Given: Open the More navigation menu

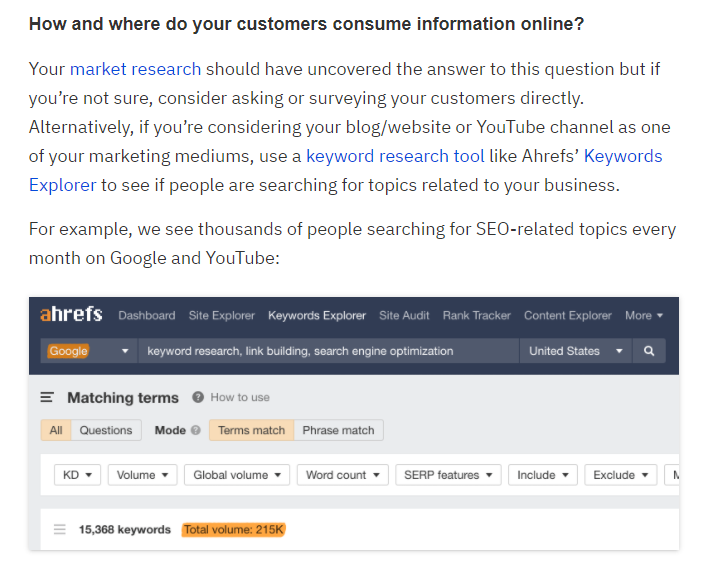Looking at the screenshot, I should (644, 315).
